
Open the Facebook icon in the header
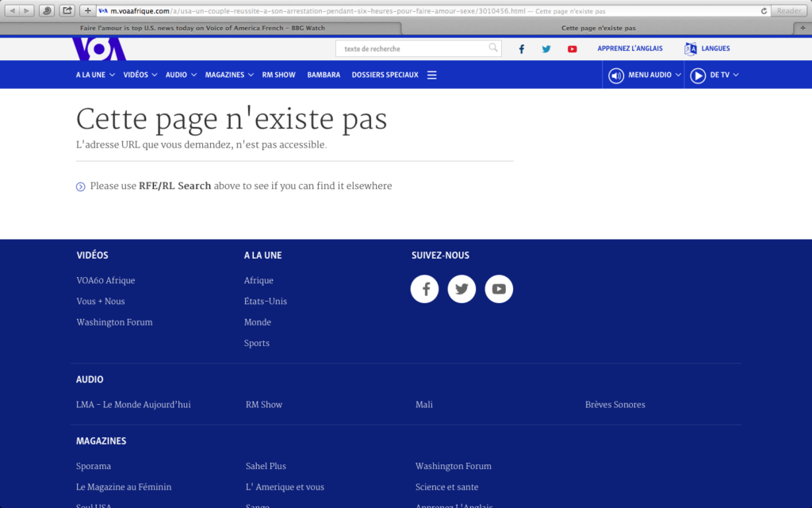click(521, 49)
